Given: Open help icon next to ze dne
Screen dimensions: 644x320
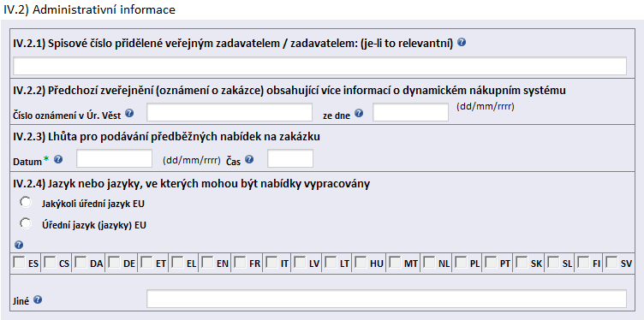Looking at the screenshot, I should 359,113.
